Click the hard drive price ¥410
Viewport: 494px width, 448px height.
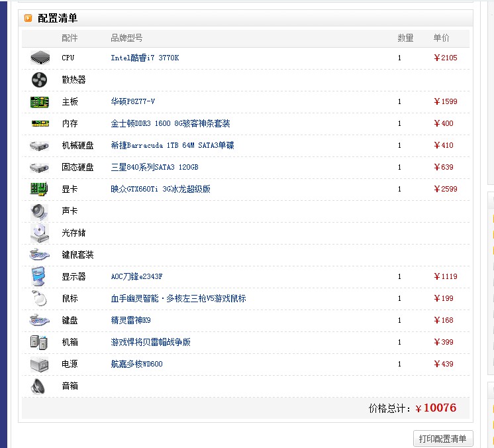(x=444, y=145)
